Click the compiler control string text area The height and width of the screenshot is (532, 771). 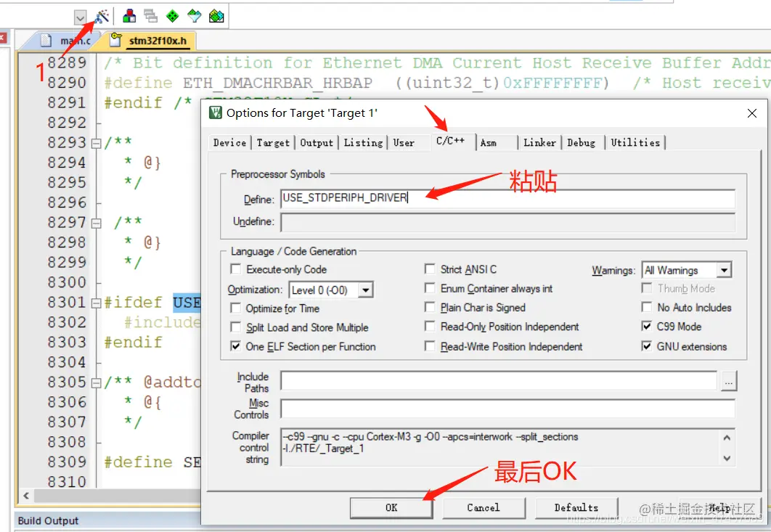point(499,447)
